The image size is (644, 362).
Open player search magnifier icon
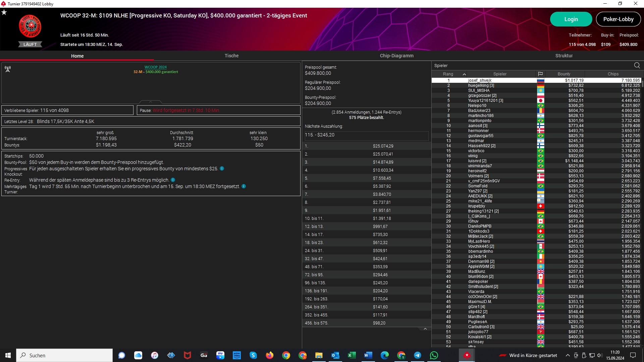point(637,65)
